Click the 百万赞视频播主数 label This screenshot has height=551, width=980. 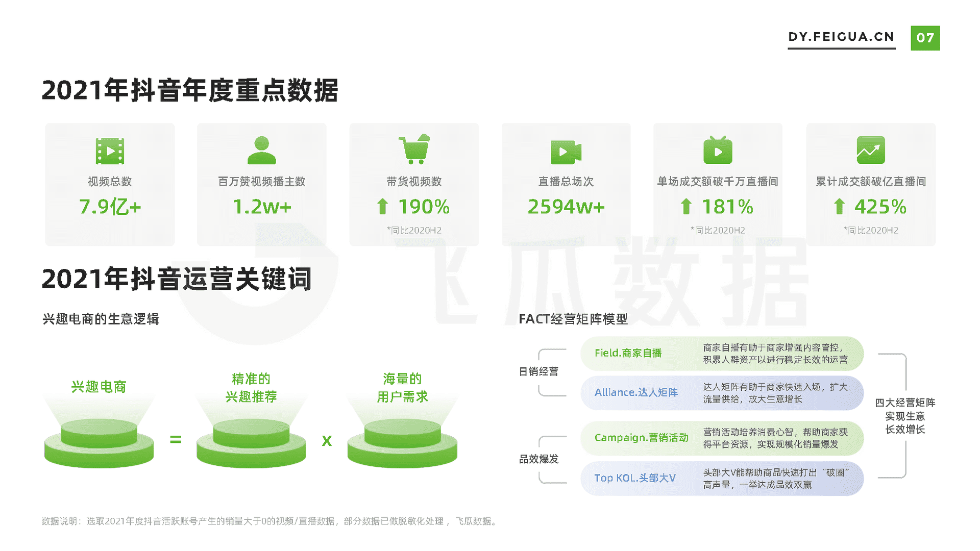coord(261,182)
